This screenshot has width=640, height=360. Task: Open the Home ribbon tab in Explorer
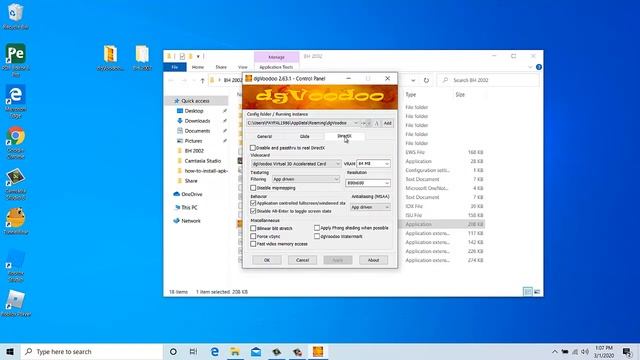click(x=198, y=67)
